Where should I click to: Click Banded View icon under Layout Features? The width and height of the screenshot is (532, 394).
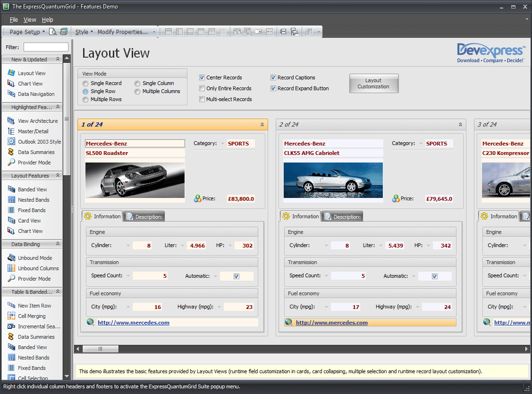pos(11,189)
